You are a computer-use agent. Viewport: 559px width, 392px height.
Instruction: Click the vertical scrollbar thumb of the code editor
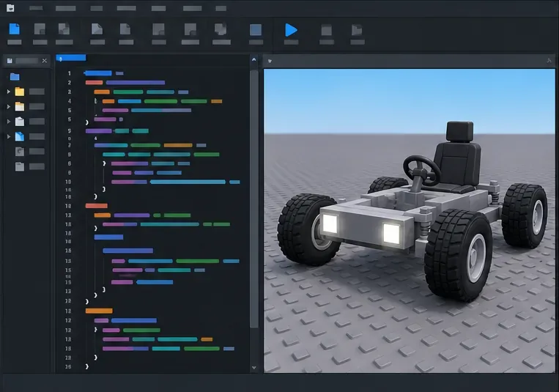(253, 199)
